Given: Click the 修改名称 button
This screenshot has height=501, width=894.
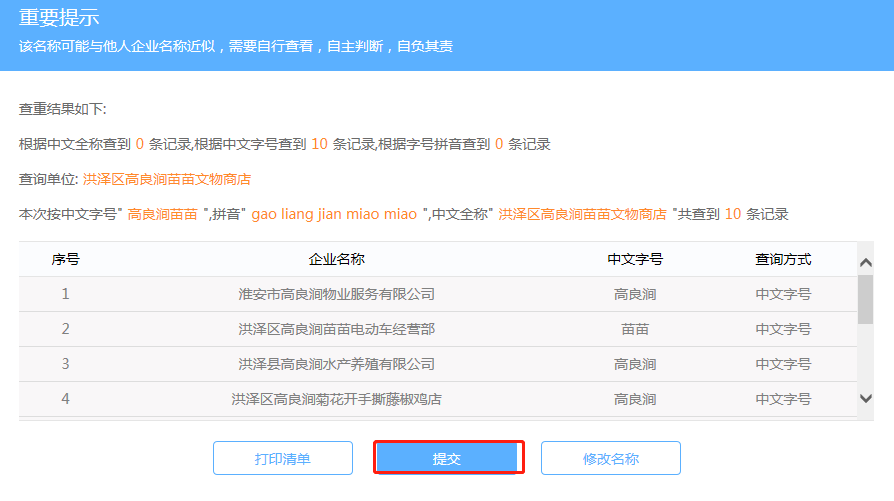Looking at the screenshot, I should [610, 458].
